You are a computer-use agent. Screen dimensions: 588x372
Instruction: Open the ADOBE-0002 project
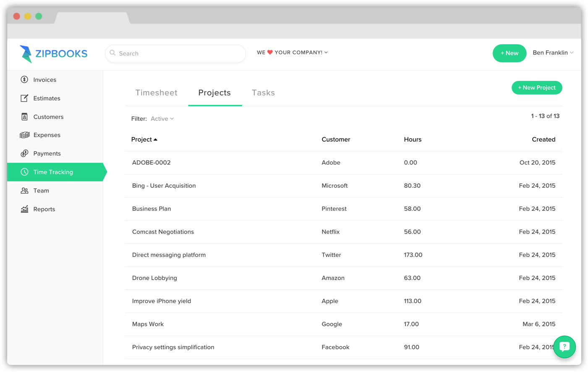pyautogui.click(x=151, y=162)
